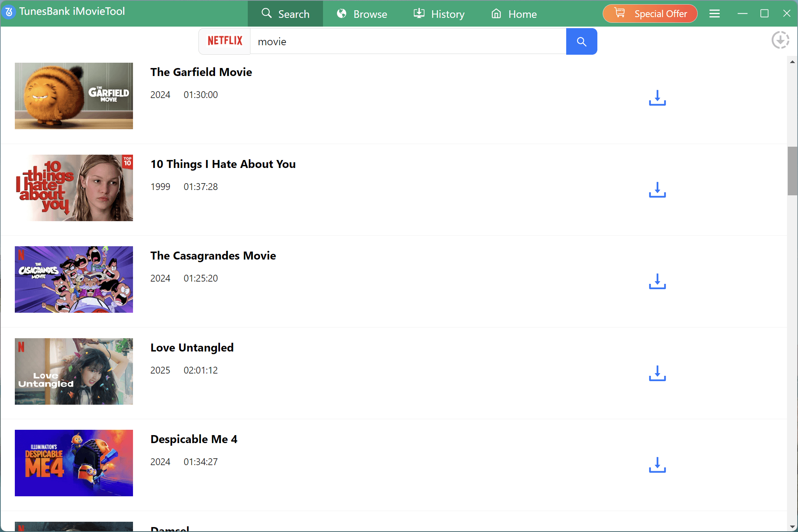Viewport: 798px width, 532px height.
Task: Click the scrollbar down arrow
Action: click(792, 527)
